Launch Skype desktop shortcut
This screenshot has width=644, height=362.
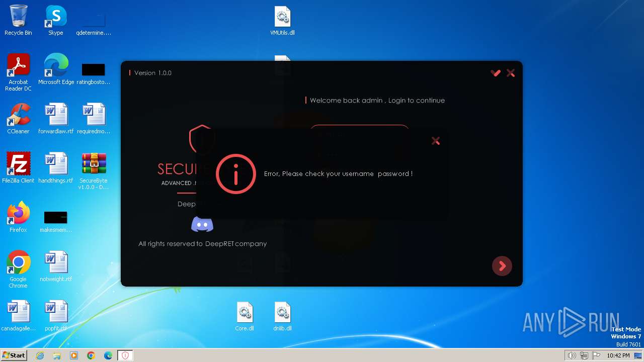pos(56,21)
